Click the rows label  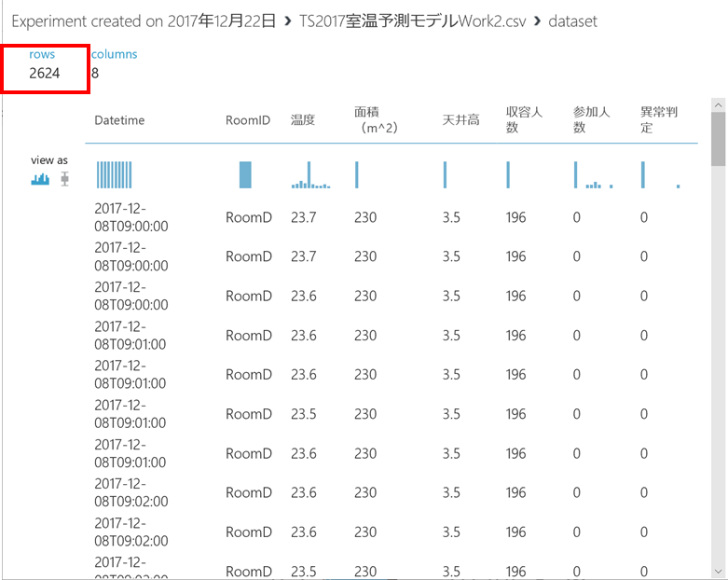point(42,54)
